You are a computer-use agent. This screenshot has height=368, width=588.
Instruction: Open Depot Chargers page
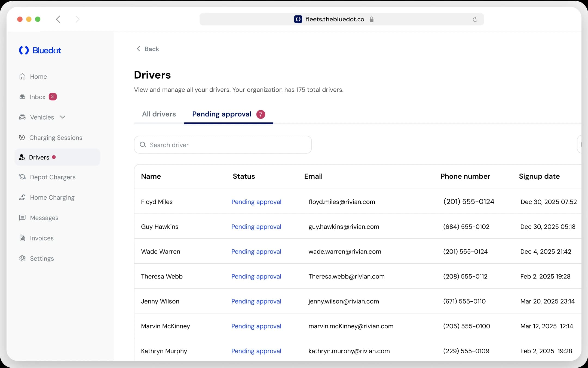[53, 177]
